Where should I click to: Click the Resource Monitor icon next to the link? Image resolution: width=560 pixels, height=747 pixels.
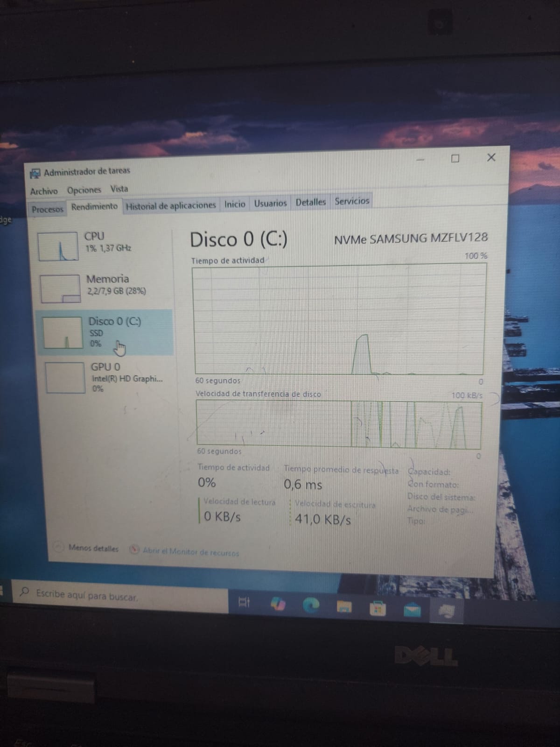pyautogui.click(x=134, y=550)
